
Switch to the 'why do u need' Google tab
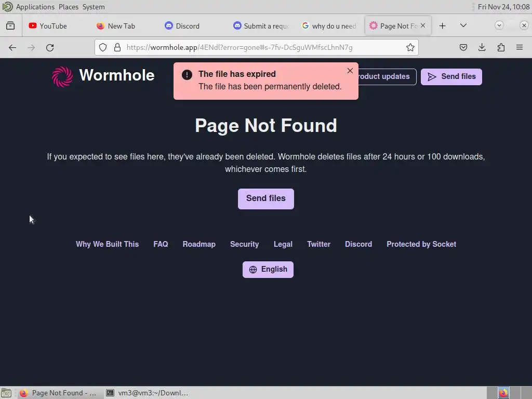coord(329,26)
